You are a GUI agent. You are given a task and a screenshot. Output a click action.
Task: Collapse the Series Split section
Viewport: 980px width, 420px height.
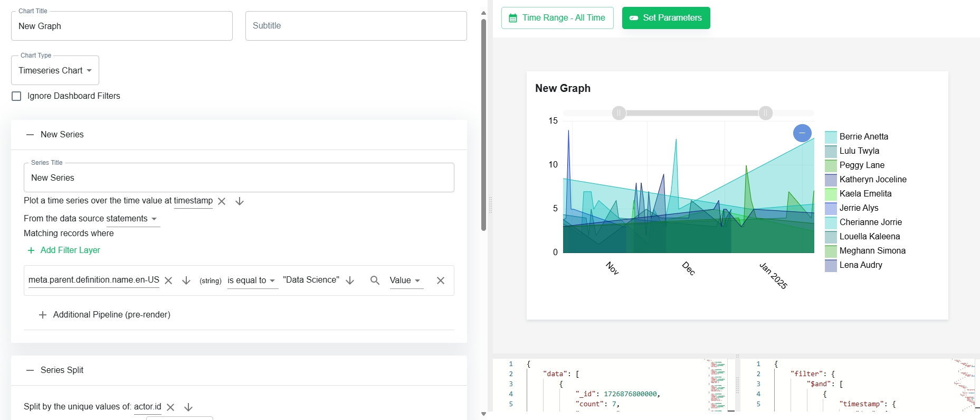30,370
